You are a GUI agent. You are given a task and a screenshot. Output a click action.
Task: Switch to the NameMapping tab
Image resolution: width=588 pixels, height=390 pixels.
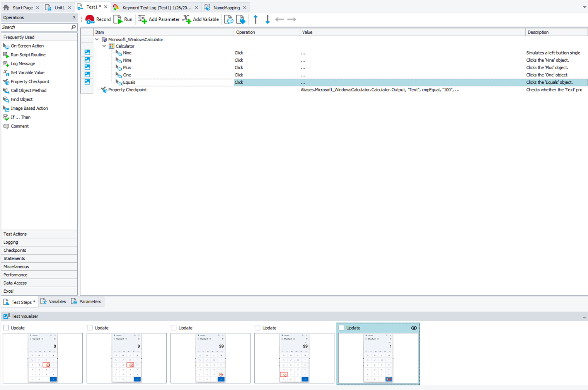(226, 8)
